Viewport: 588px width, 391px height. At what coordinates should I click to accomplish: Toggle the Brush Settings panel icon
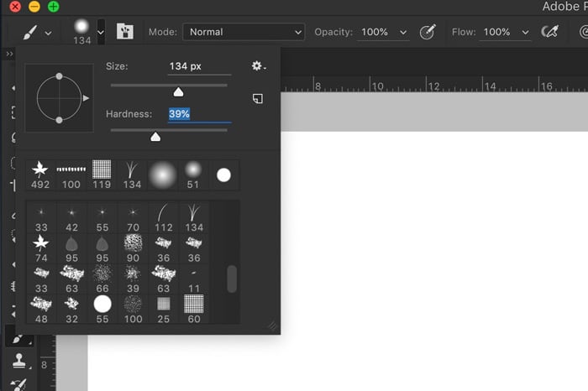pos(125,31)
